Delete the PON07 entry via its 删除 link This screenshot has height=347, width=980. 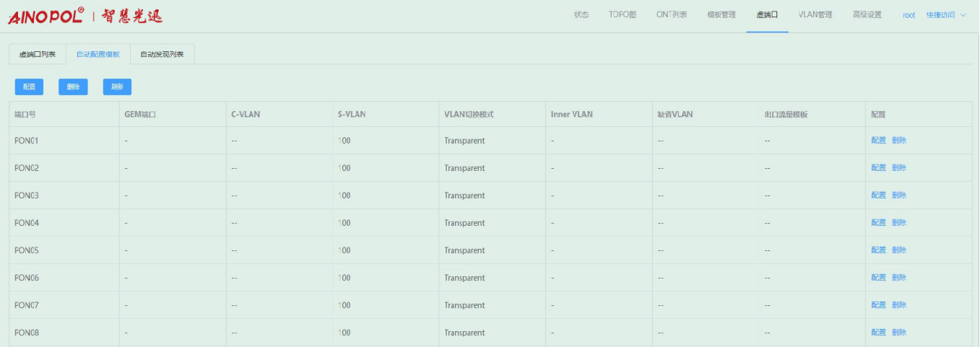point(899,305)
